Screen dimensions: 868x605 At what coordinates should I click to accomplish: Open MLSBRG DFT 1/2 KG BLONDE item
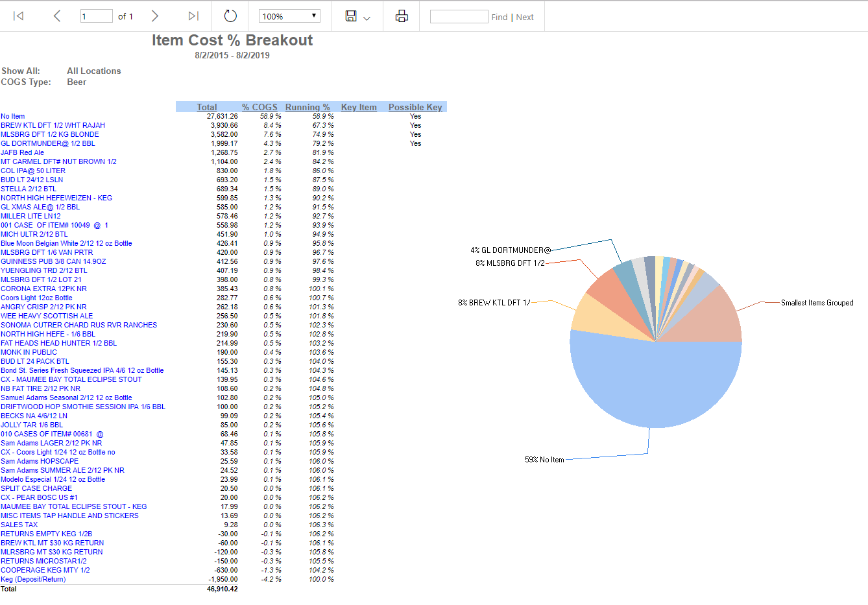click(x=50, y=135)
